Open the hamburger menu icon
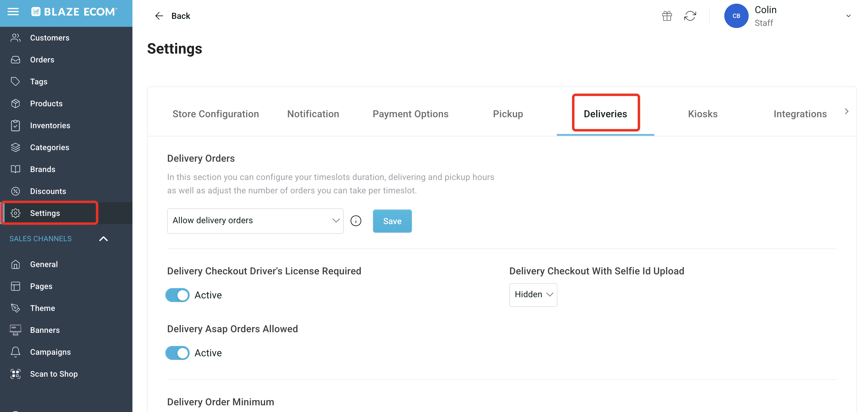This screenshot has height=412, width=868. (x=13, y=12)
